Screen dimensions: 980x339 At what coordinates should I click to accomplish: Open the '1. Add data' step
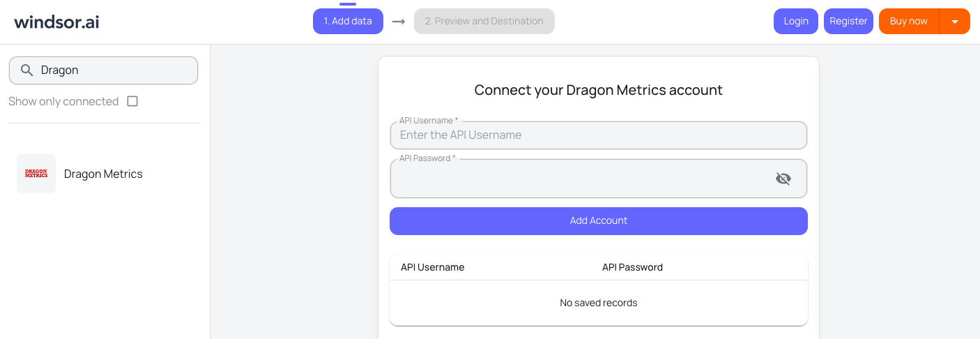point(348,21)
